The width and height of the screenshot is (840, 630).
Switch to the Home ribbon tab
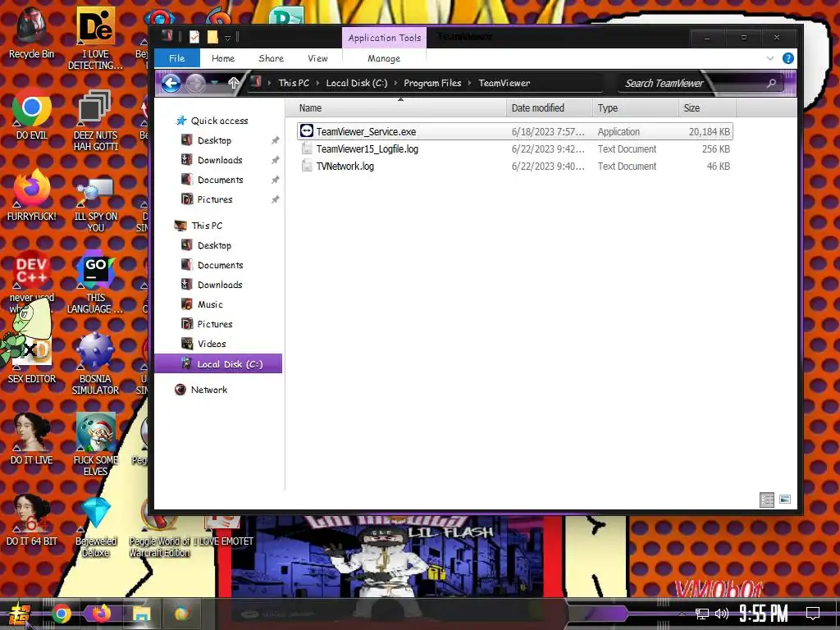pyautogui.click(x=223, y=58)
